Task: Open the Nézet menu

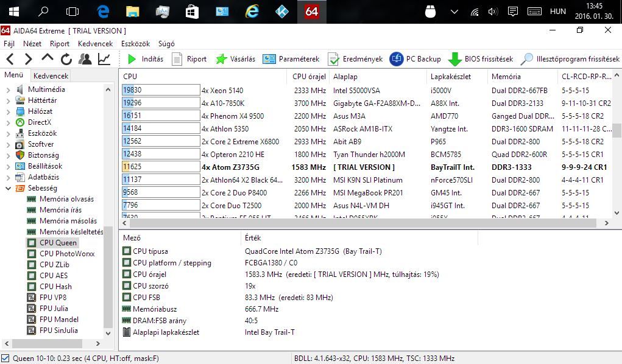Action: (x=32, y=44)
